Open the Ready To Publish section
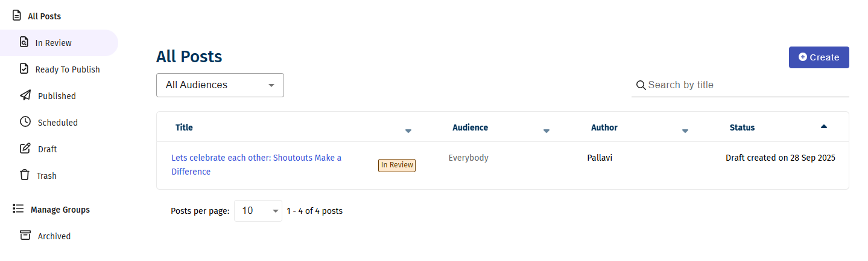Screen dimensions: 868x261 point(68,69)
